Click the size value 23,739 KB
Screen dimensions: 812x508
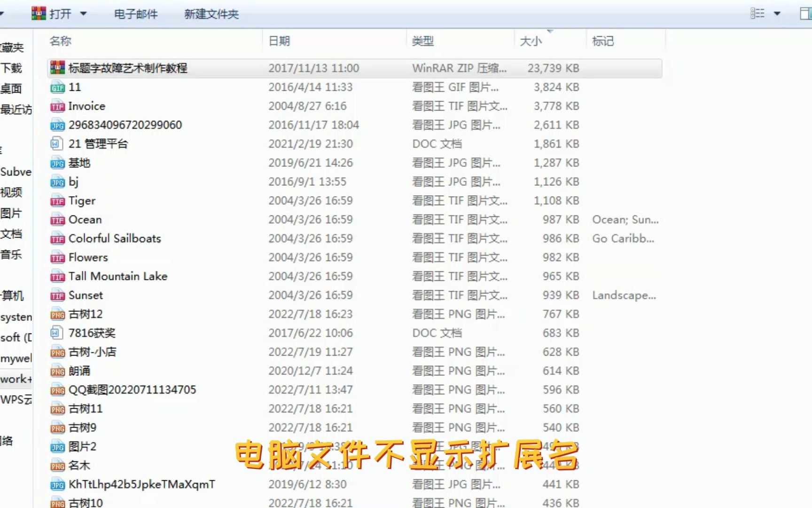[553, 68]
